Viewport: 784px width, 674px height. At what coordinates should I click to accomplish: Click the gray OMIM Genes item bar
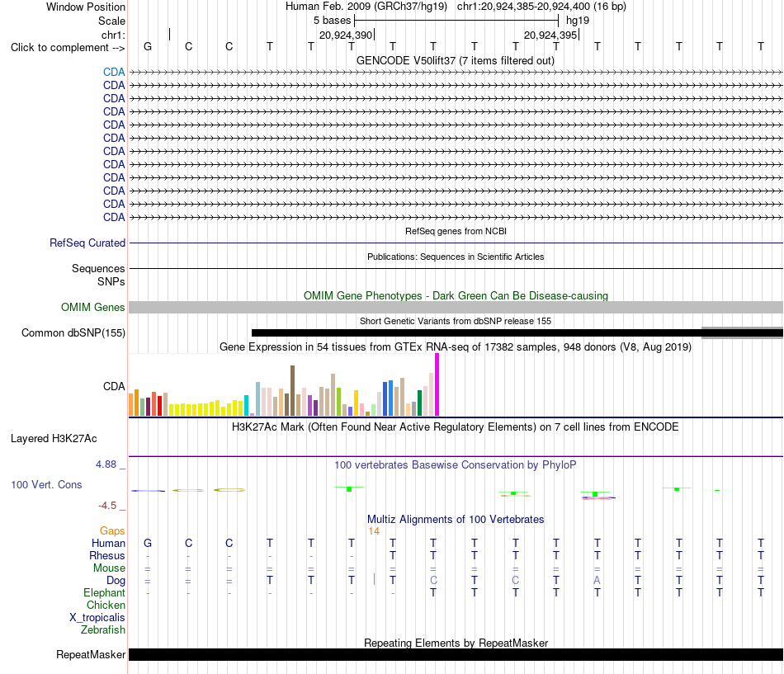click(x=456, y=308)
